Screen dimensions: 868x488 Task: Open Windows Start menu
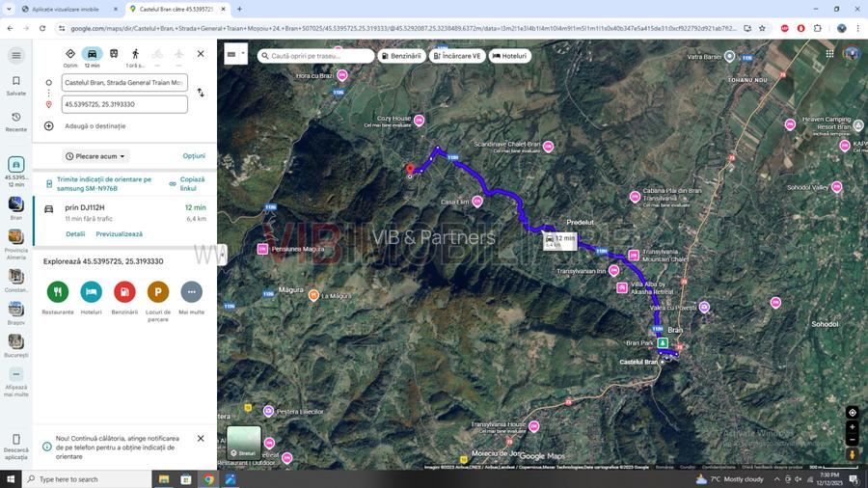click(x=11, y=479)
